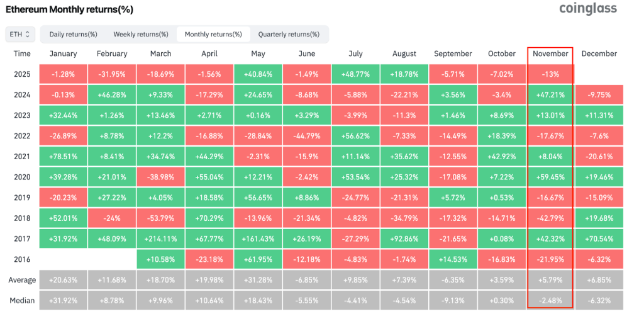This screenshot has height=314, width=644.
Task: Select the 2025 row label
Action: 22,74
